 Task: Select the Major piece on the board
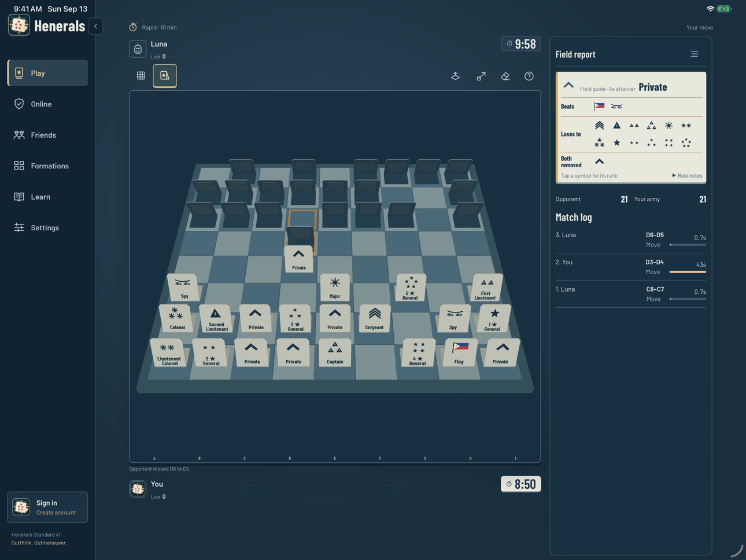click(335, 288)
